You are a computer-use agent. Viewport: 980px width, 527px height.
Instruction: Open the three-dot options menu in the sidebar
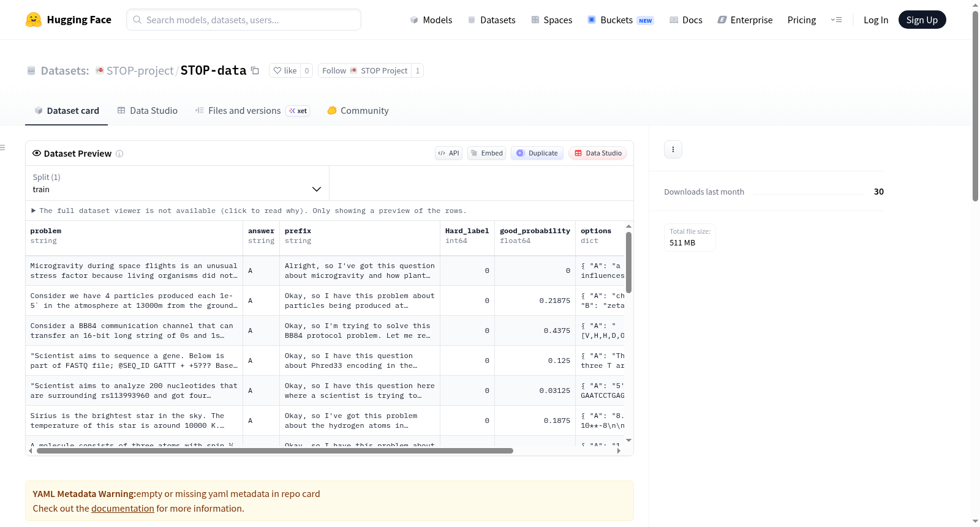(673, 149)
